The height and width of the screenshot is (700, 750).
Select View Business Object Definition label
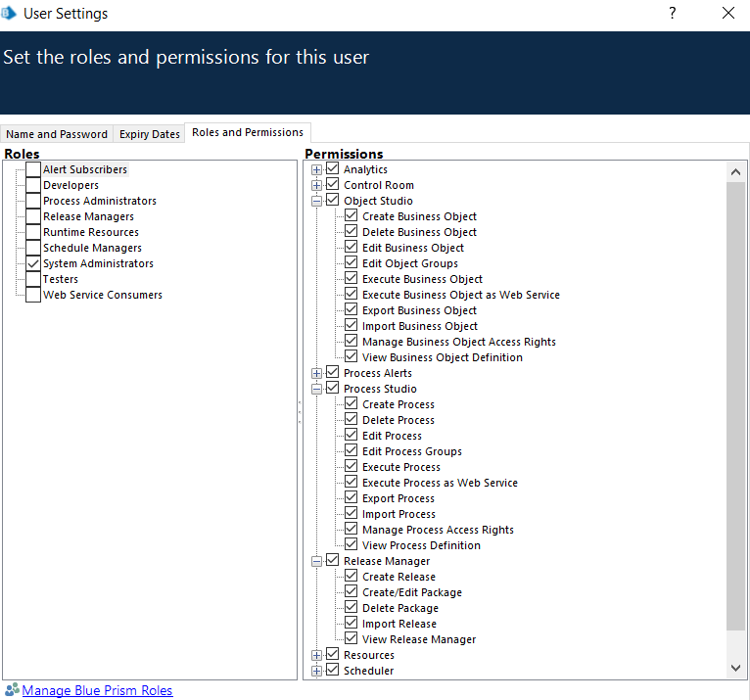[443, 357]
